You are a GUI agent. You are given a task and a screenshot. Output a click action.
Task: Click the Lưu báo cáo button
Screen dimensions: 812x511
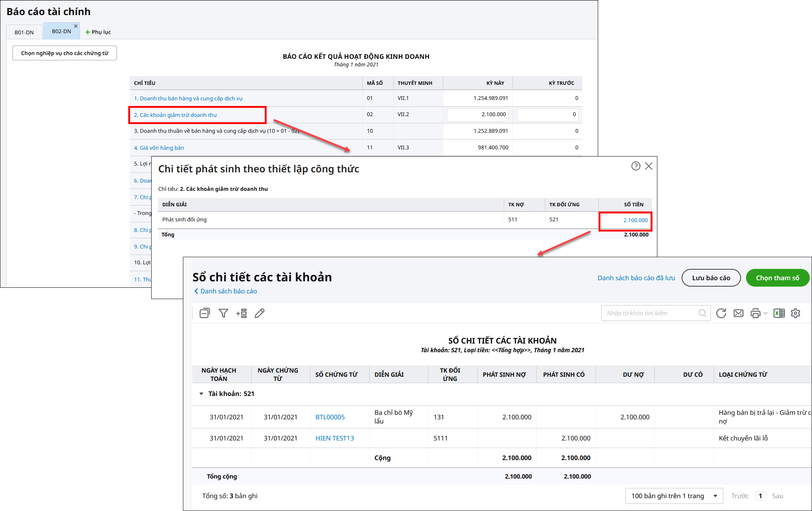pyautogui.click(x=711, y=278)
